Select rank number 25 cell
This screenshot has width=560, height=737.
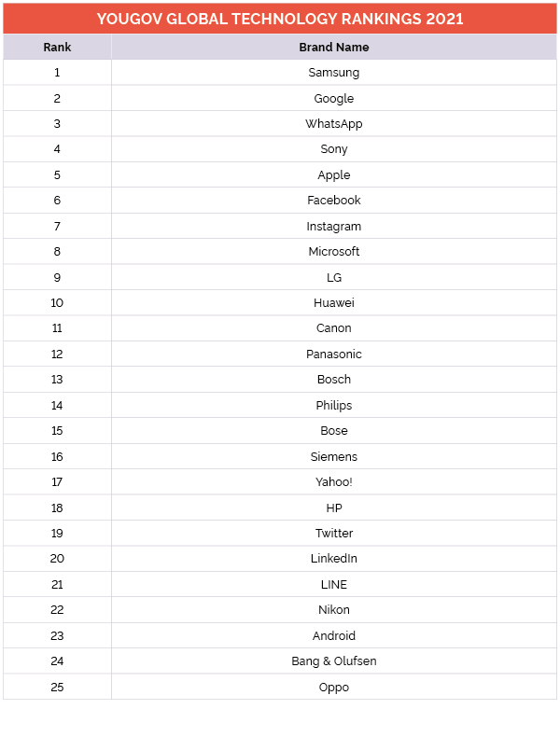click(x=57, y=687)
